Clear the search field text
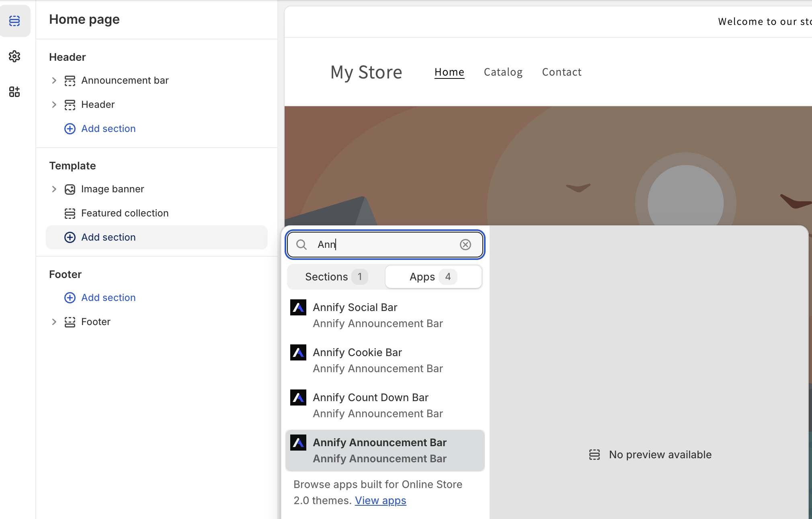Image resolution: width=812 pixels, height=519 pixels. [465, 245]
